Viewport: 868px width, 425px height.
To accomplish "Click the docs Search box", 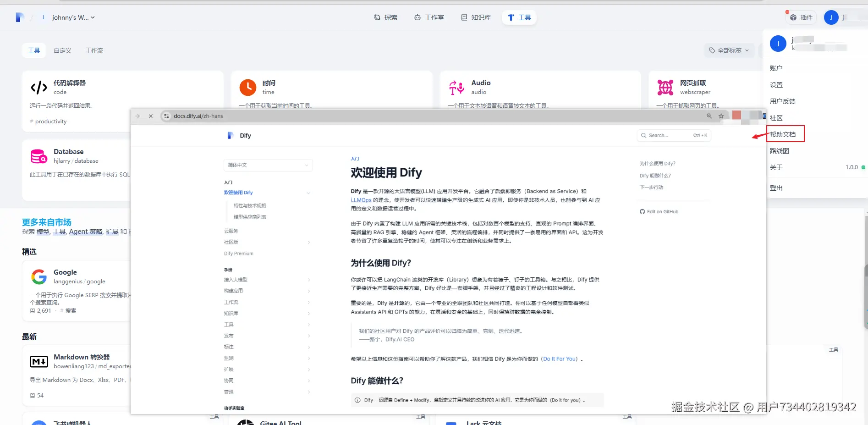I will coord(674,135).
